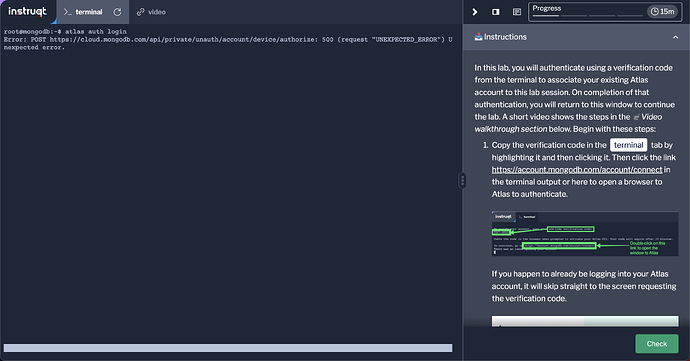This screenshot has height=361, width=690.
Task: Click the 15m timer badge
Action: click(662, 11)
